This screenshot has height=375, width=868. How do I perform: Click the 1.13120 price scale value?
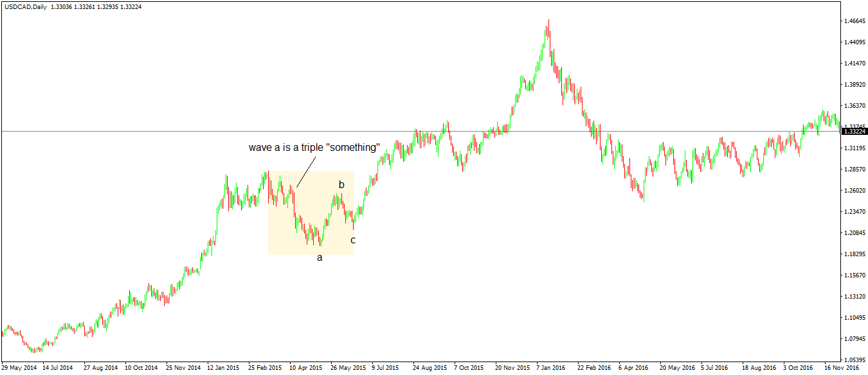point(854,297)
